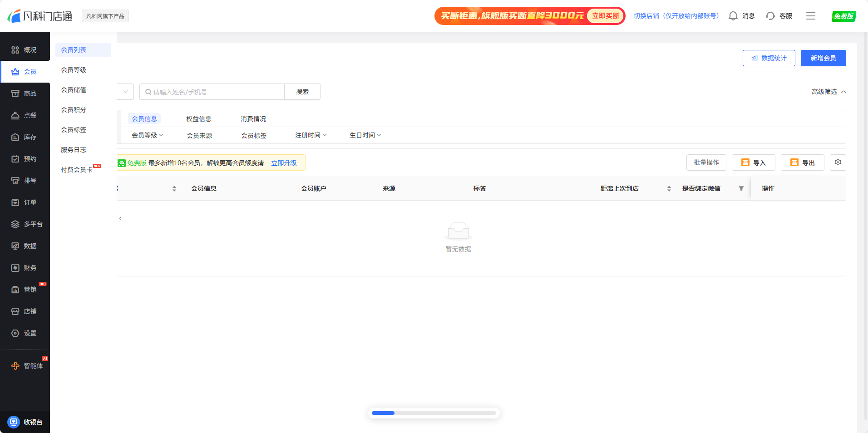The image size is (868, 433).
Task: Select 会员储值 in the submenu
Action: [x=73, y=89]
